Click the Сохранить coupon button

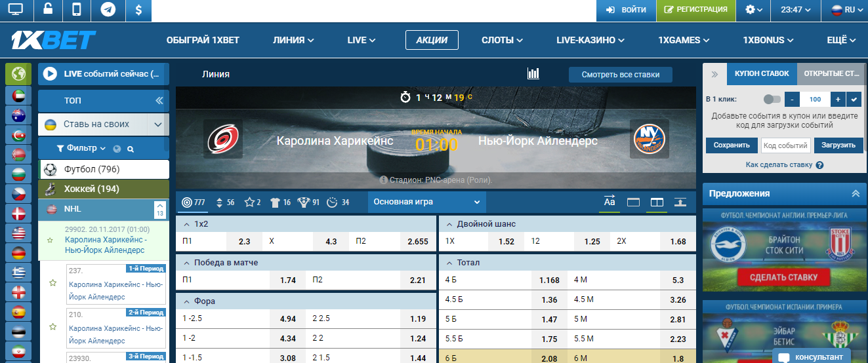point(732,145)
